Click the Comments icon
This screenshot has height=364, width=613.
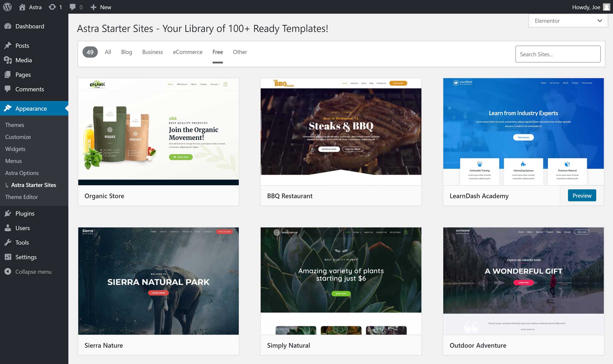8,89
